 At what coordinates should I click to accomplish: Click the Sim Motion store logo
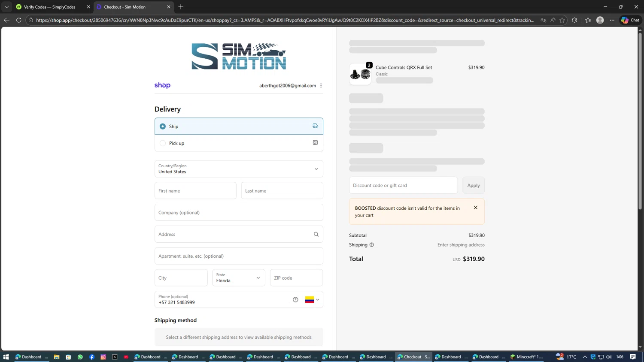pos(239,56)
